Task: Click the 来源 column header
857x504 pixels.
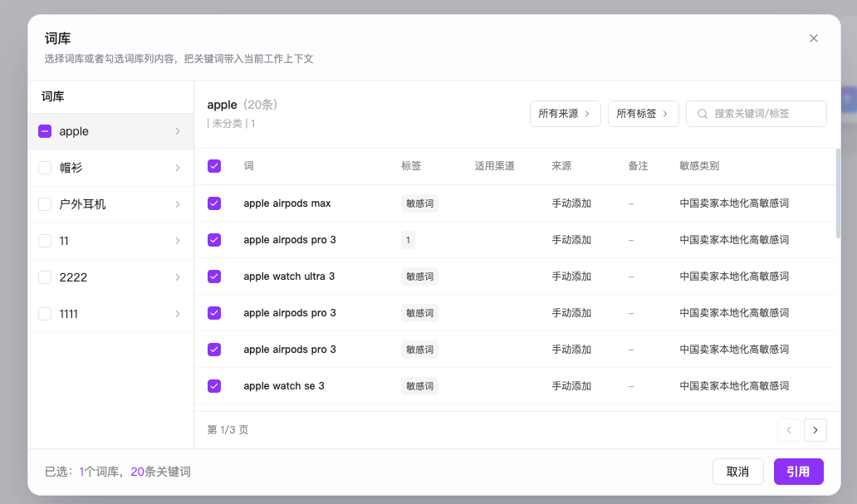Action: [x=561, y=166]
